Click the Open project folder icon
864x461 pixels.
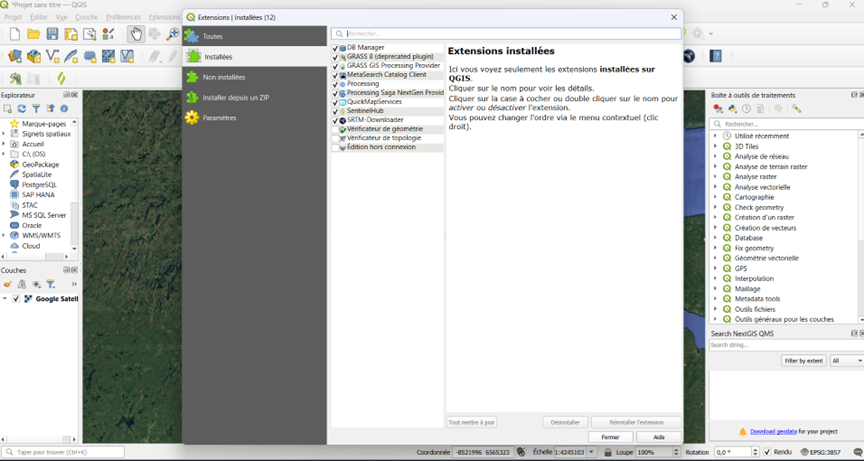[33, 35]
